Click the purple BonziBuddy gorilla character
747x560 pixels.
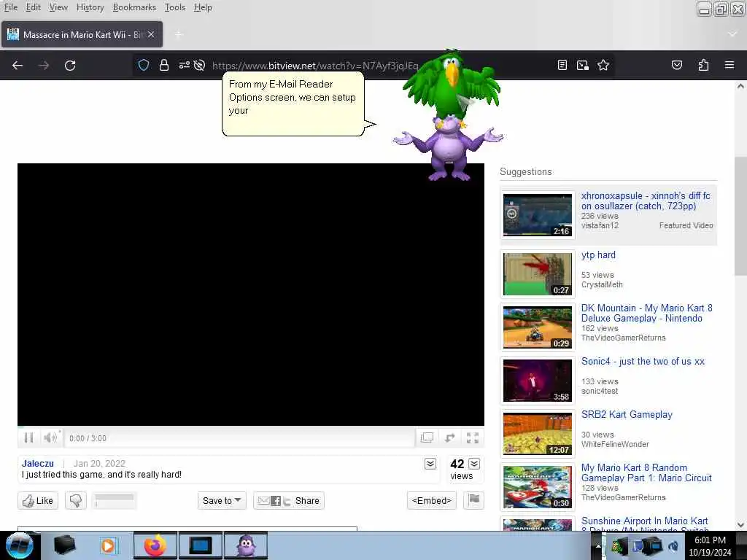click(449, 150)
